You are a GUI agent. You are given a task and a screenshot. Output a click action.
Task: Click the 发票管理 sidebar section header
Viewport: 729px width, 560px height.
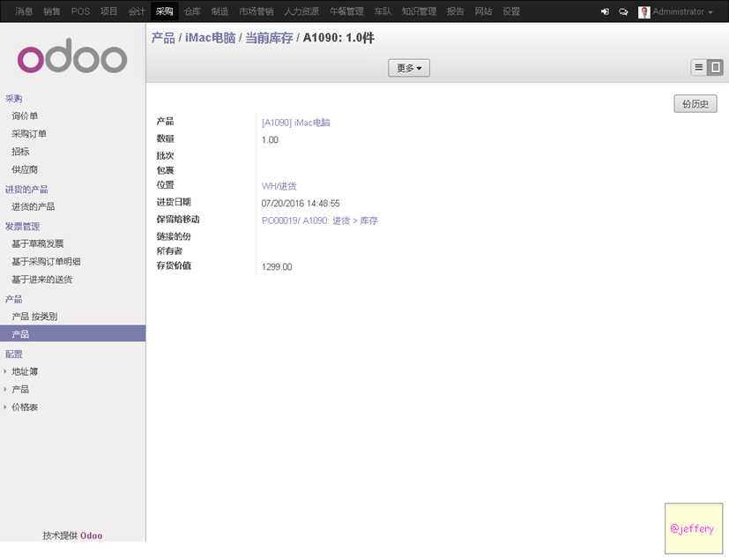coord(22,226)
